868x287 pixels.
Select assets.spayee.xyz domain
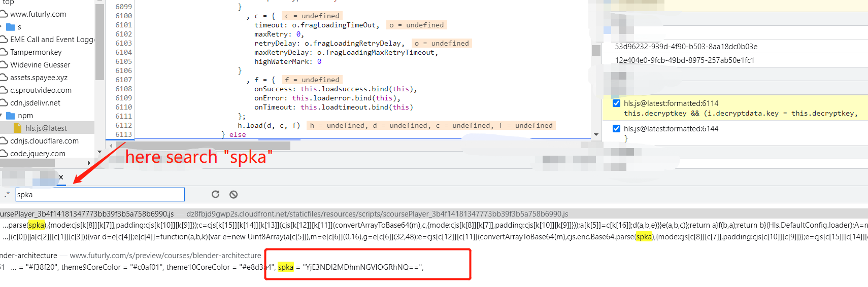pyautogui.click(x=39, y=78)
